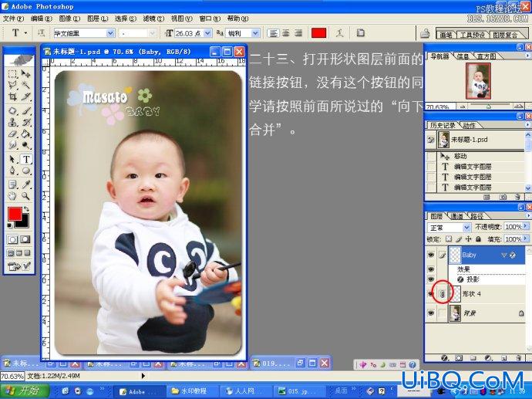Choose the Path Selection arrow tool
The width and height of the screenshot is (532, 399).
pyautogui.click(x=12, y=159)
